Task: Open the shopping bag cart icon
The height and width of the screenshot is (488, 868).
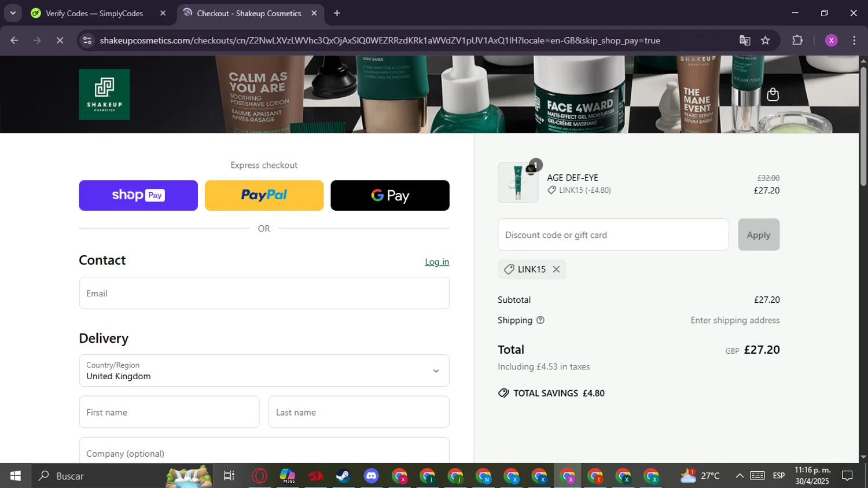Action: tap(773, 94)
